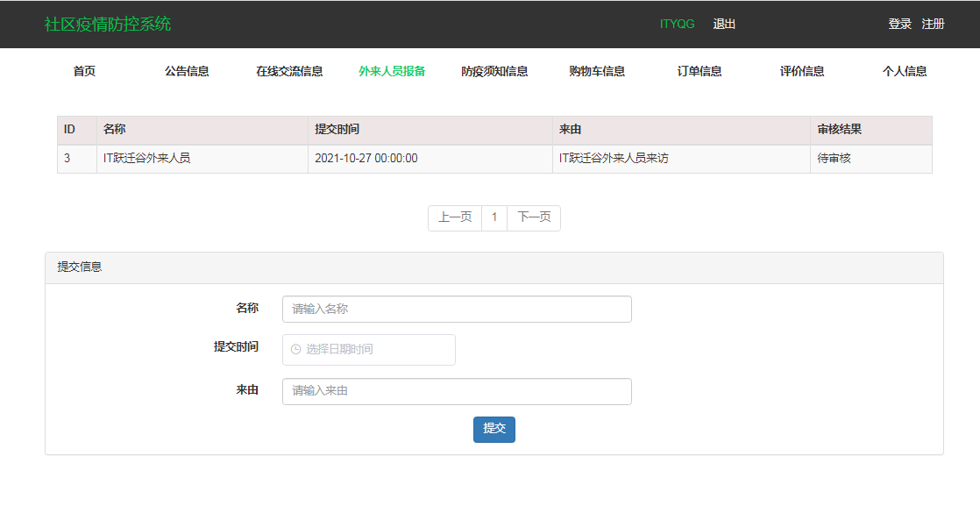
Task: Click the 名称 form label
Action: pos(247,308)
